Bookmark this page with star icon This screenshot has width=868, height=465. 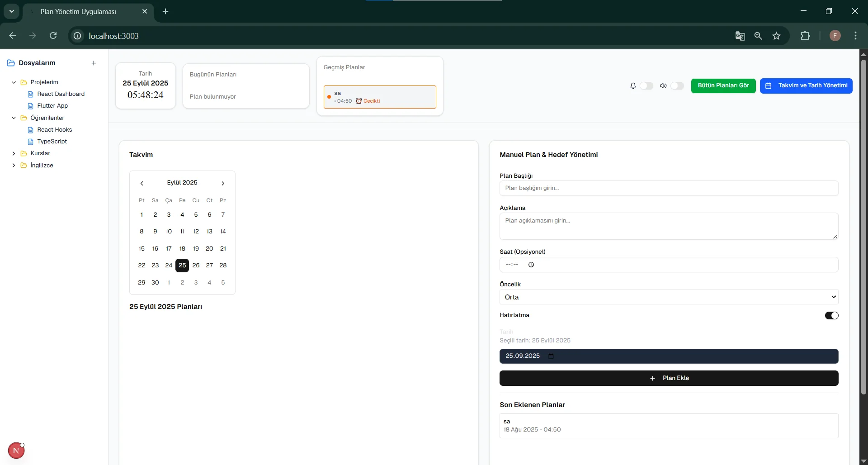(777, 36)
